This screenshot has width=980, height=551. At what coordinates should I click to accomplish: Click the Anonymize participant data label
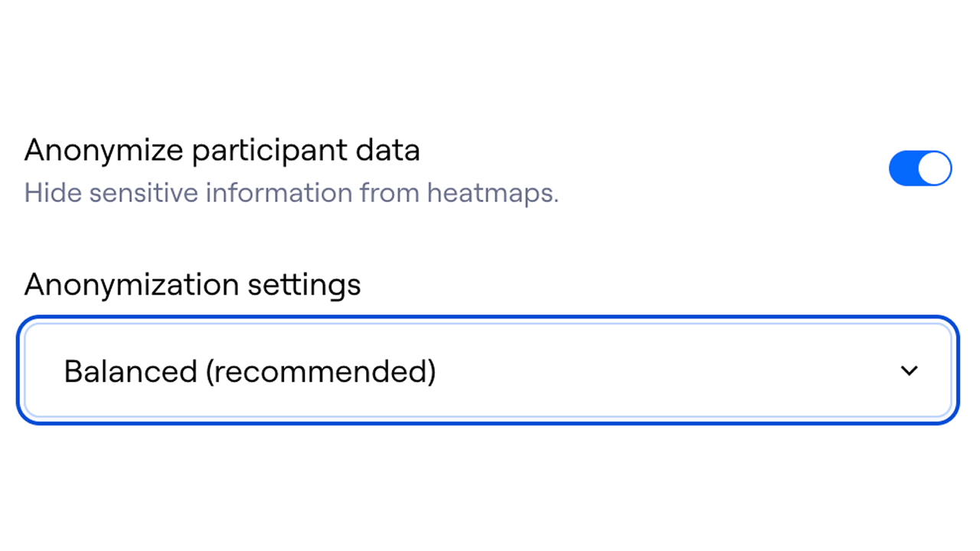pos(222,150)
